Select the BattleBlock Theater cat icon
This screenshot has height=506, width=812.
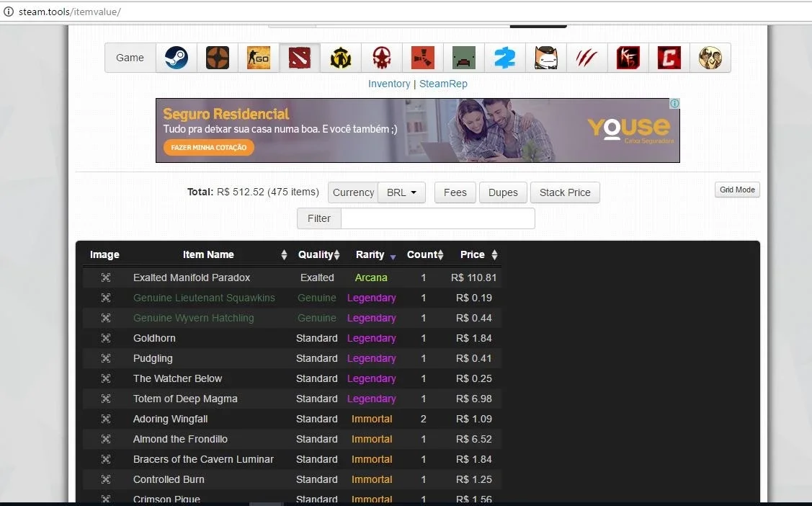546,58
